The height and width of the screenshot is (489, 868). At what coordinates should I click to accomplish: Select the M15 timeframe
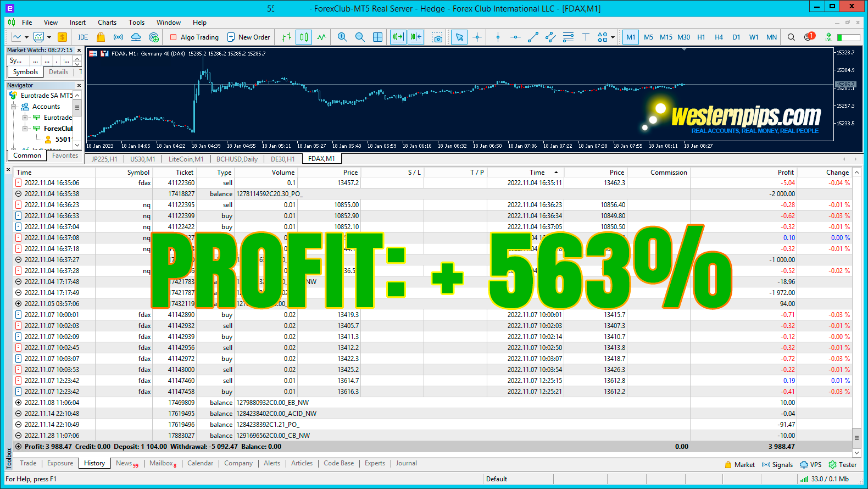[666, 37]
